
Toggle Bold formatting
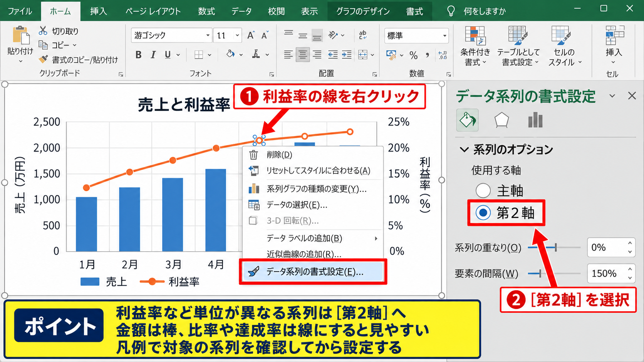pos(139,55)
